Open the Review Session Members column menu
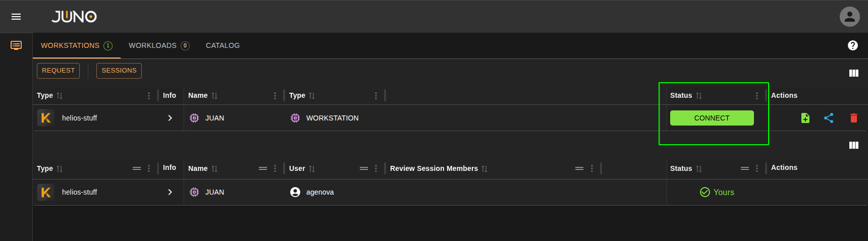The height and width of the screenshot is (241, 868). coord(591,168)
